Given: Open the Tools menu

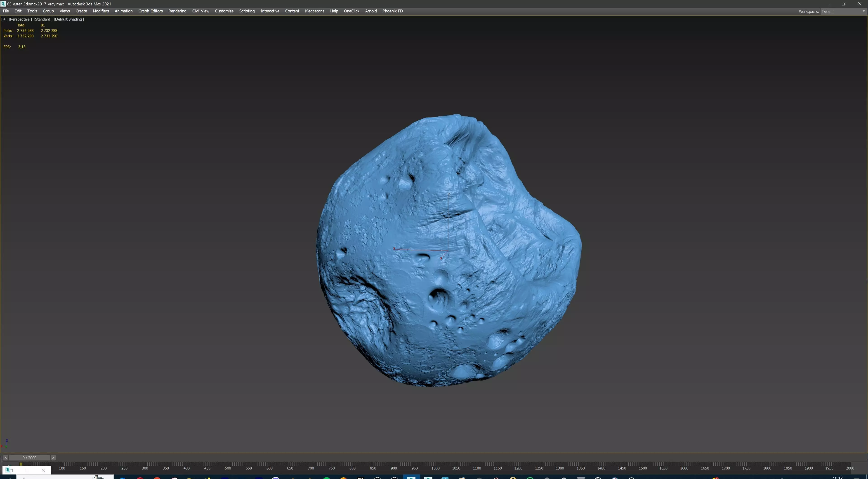Looking at the screenshot, I should point(32,11).
